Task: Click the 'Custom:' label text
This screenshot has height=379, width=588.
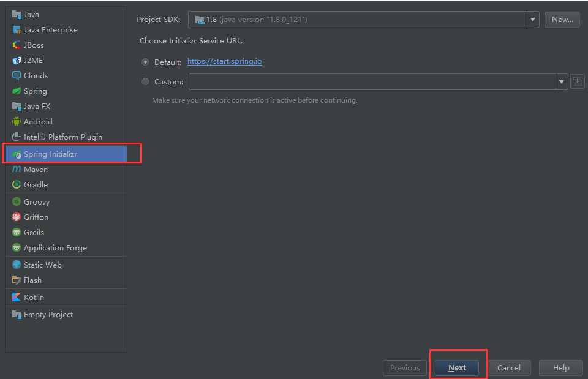Action: [169, 81]
